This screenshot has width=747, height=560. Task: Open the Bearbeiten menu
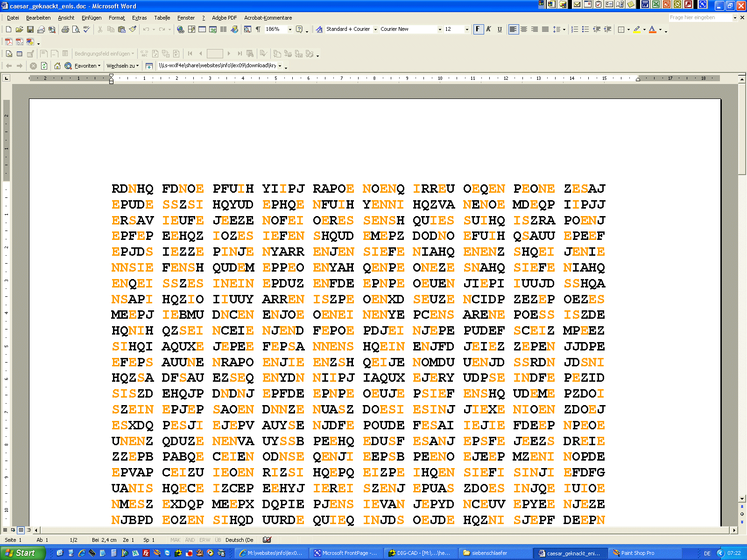pyautogui.click(x=38, y=18)
